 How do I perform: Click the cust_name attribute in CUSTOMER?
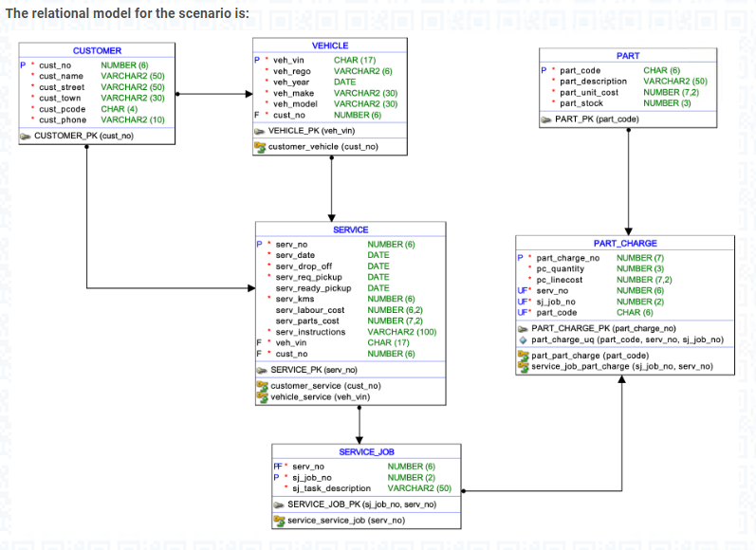click(x=61, y=76)
